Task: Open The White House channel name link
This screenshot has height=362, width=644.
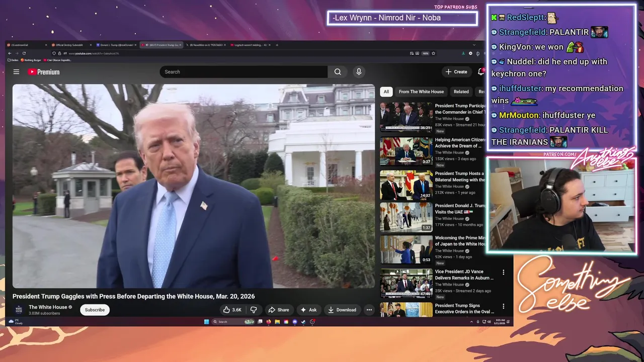Action: pos(48,307)
